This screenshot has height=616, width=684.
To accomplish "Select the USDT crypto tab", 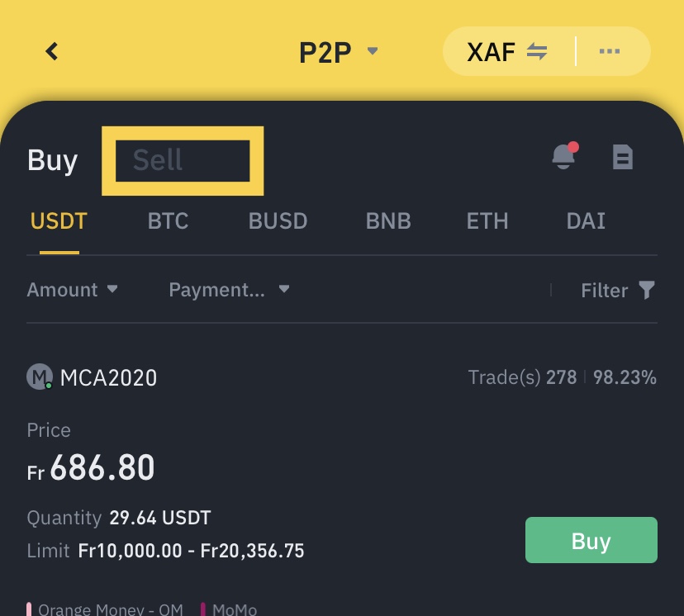I will [59, 221].
